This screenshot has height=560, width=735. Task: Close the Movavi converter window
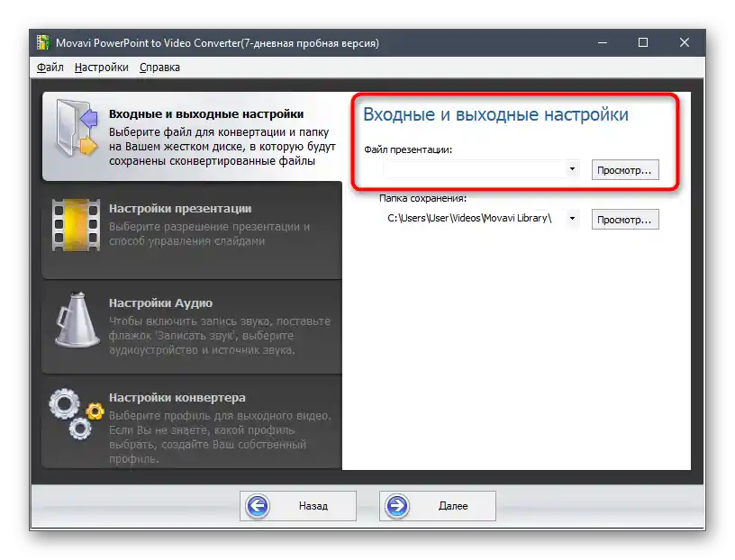click(x=685, y=42)
